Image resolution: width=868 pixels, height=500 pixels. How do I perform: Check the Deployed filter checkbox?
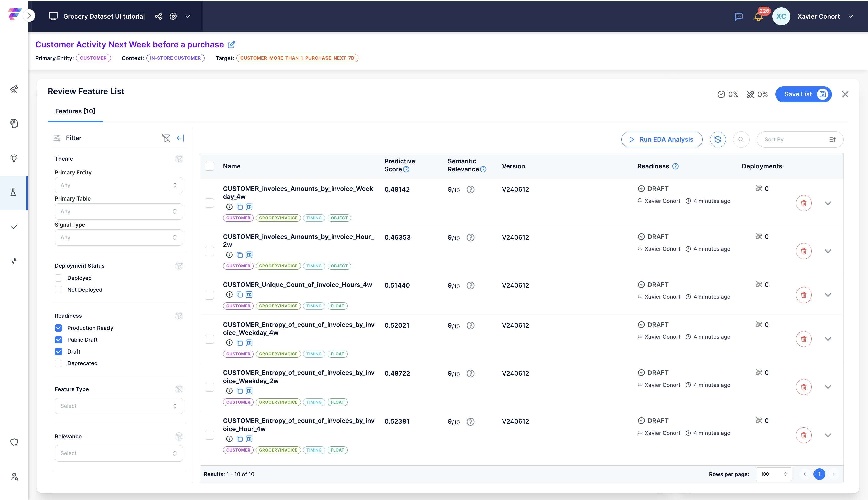(x=59, y=278)
